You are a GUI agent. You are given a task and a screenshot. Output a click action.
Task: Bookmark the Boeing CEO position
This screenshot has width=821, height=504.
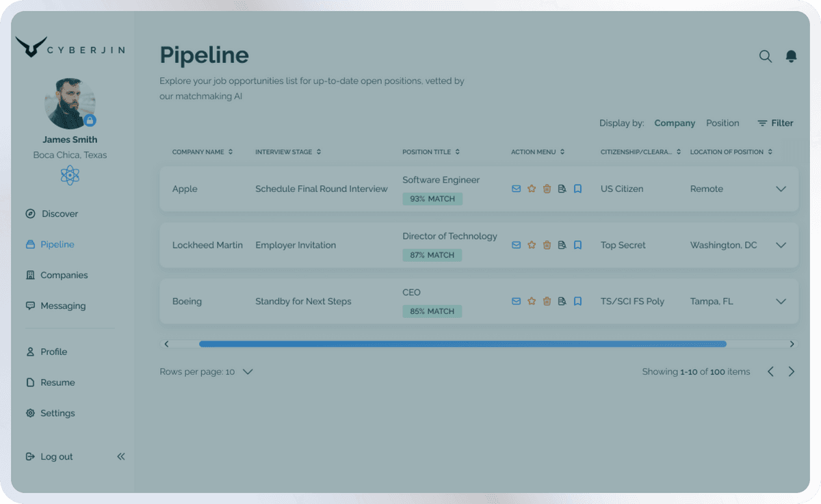pyautogui.click(x=577, y=301)
